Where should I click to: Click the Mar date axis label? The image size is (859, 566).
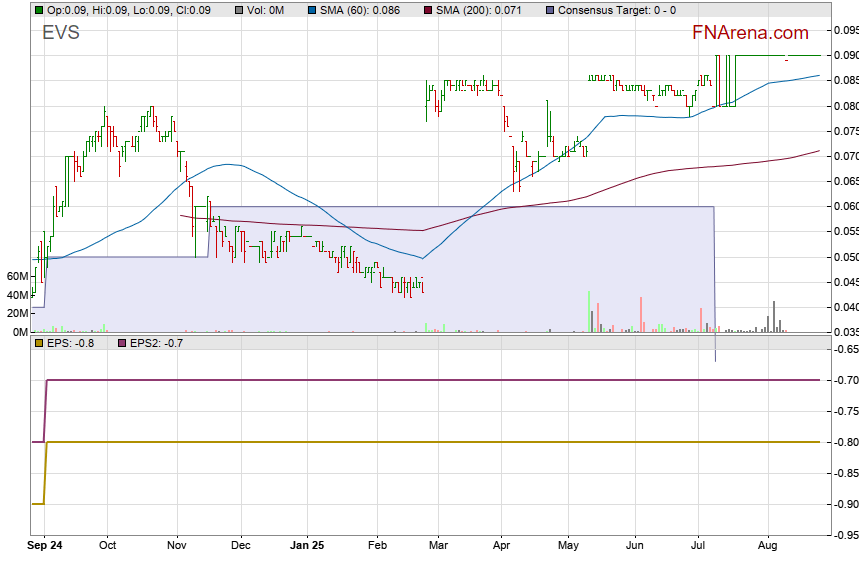point(438,546)
